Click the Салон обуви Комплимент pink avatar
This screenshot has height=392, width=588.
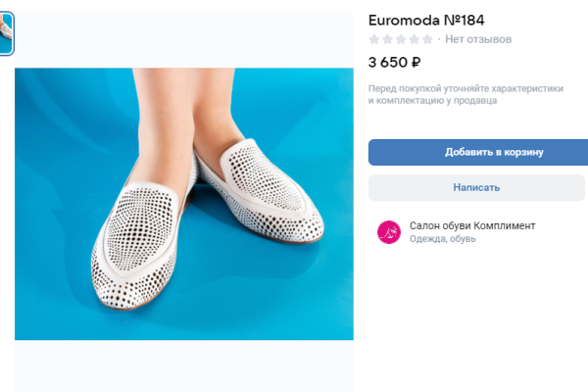(x=389, y=232)
